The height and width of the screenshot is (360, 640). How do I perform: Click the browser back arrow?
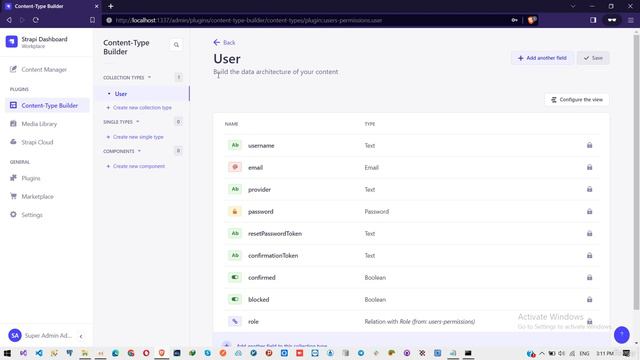(x=9, y=20)
